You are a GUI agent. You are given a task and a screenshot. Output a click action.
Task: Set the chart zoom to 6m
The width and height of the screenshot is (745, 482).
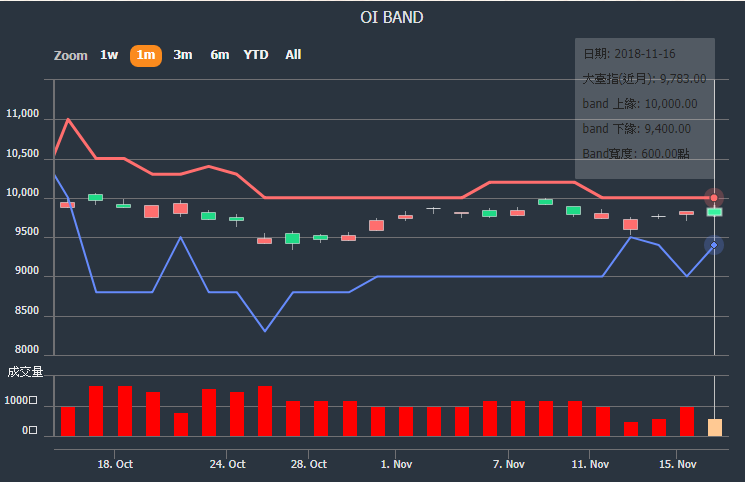coord(219,55)
